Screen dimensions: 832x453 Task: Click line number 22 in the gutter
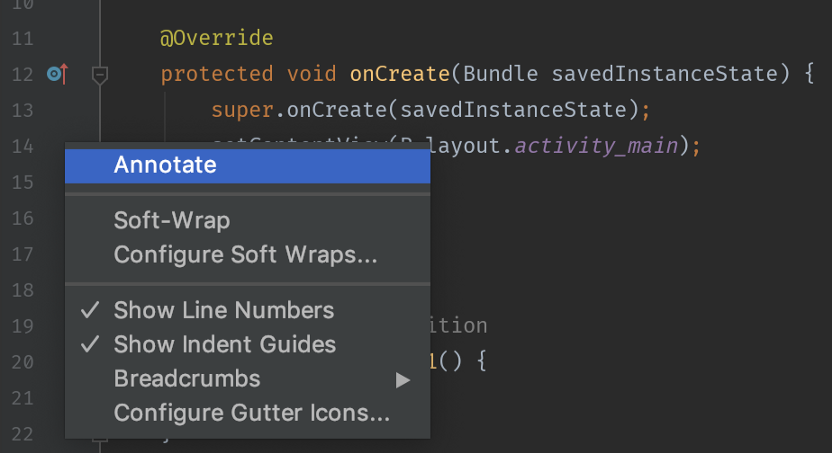[22, 434]
